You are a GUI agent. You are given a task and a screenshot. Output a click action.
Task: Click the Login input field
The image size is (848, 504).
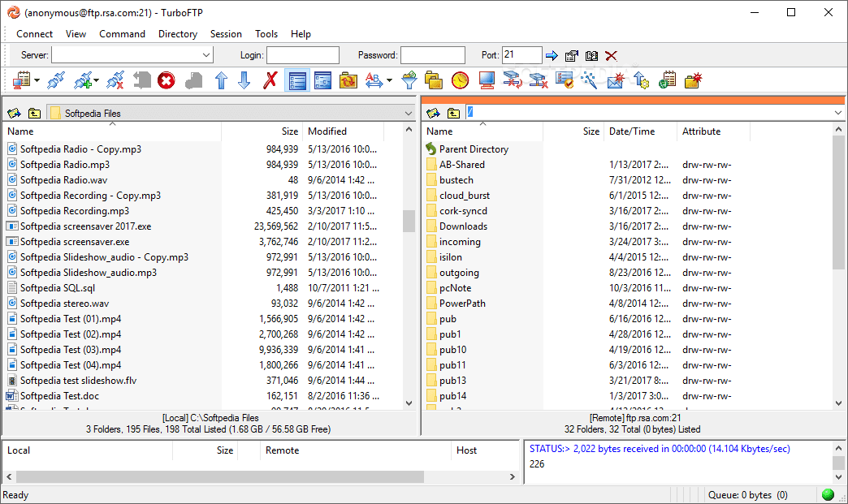pyautogui.click(x=303, y=55)
